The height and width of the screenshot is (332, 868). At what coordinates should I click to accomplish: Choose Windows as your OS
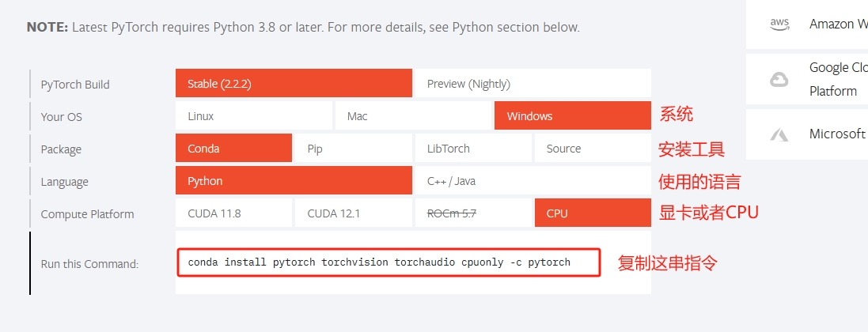pyautogui.click(x=572, y=115)
